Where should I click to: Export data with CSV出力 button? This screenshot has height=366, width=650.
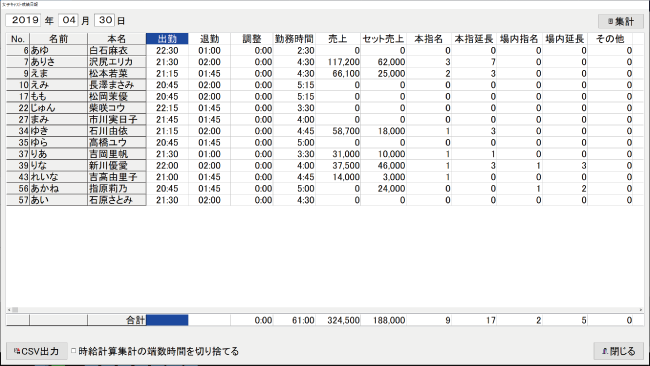click(x=36, y=351)
